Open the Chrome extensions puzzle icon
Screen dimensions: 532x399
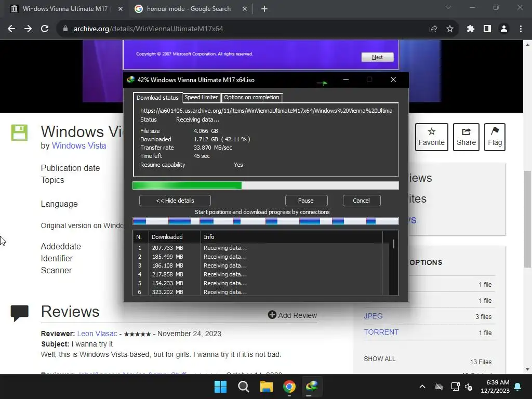471,29
